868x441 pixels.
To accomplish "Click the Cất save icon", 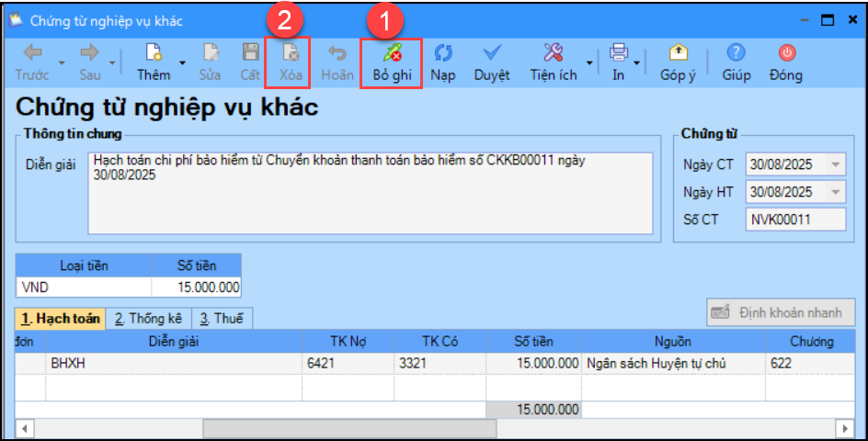I will coord(251,52).
